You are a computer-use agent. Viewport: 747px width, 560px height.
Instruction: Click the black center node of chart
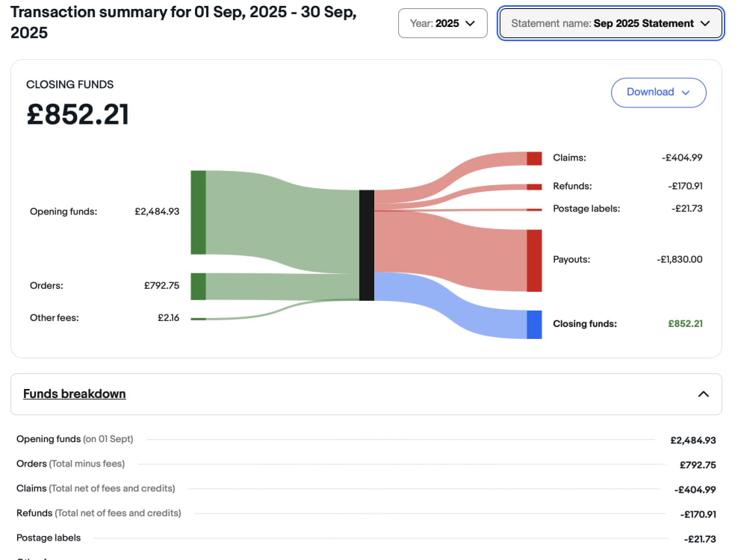[x=366, y=245]
